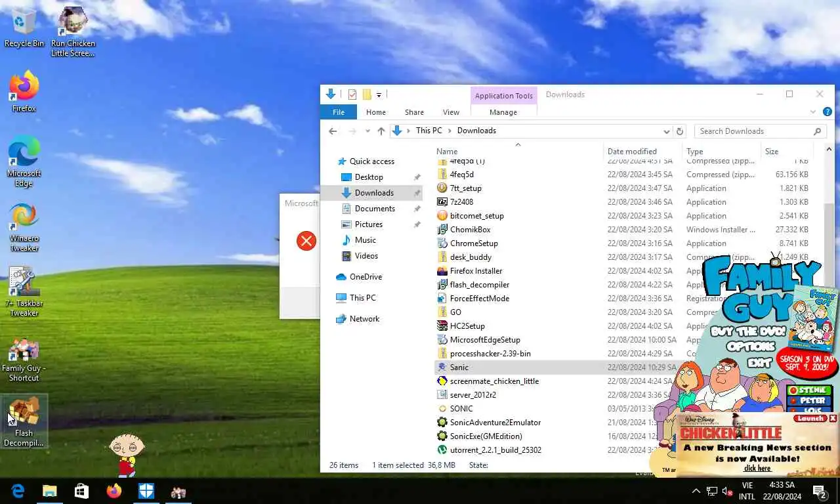This screenshot has height=504, width=840.
Task: Select Documents in the navigation pane
Action: click(375, 209)
